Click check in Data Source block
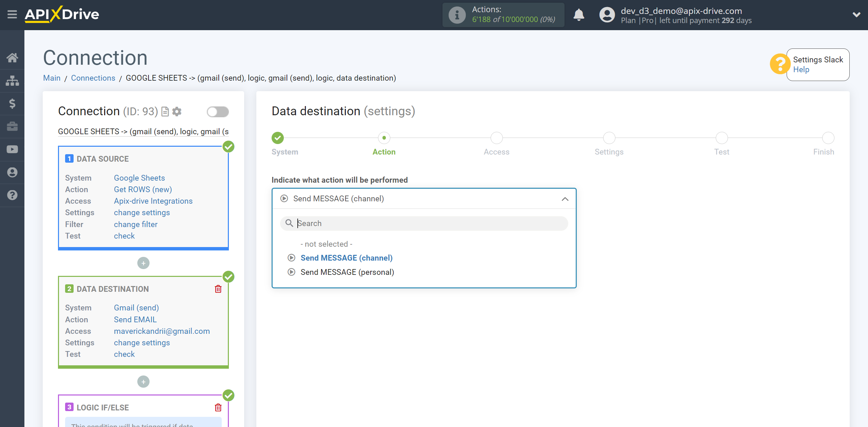Screen dimensions: 868x427 click(124, 236)
